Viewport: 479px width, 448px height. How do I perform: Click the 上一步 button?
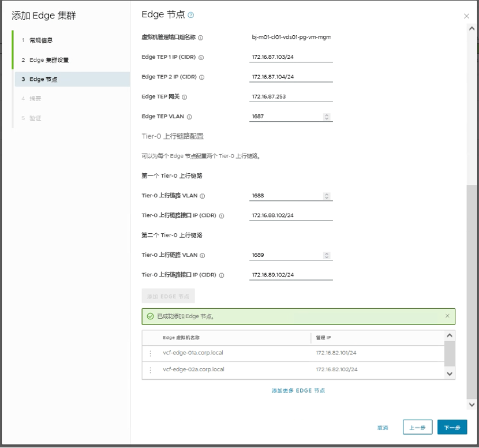click(418, 427)
